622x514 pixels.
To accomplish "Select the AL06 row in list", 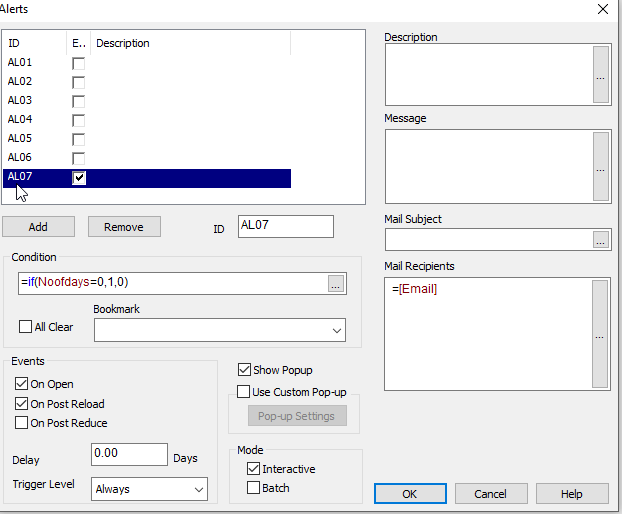I will (147, 158).
